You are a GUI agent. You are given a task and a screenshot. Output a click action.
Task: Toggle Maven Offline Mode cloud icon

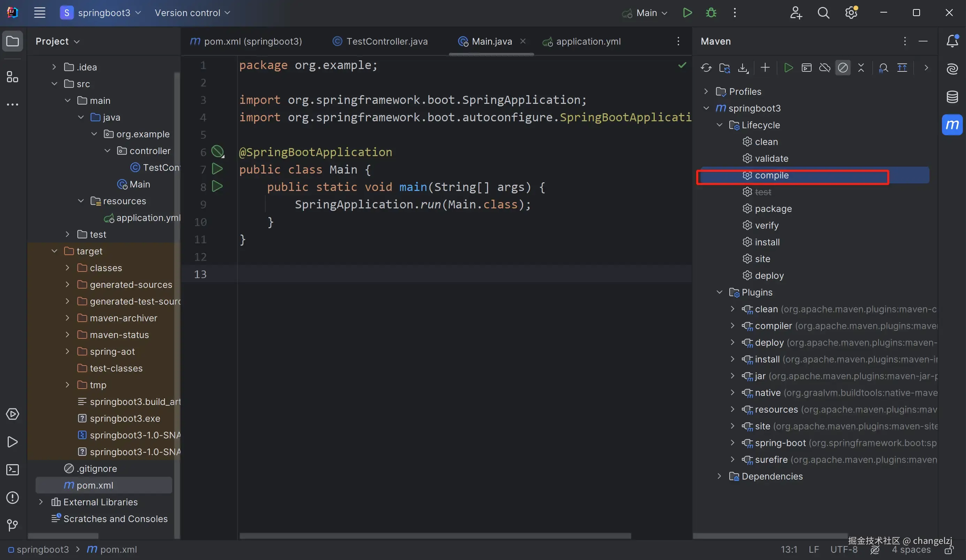[x=824, y=68]
